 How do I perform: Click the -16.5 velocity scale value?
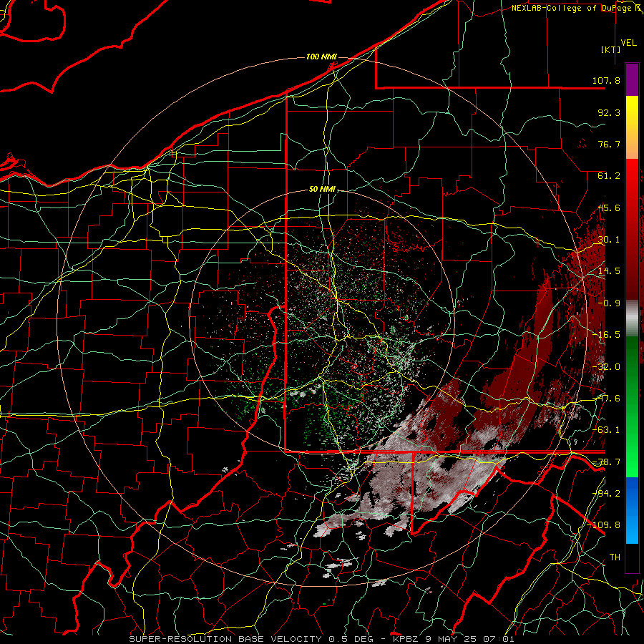606,335
